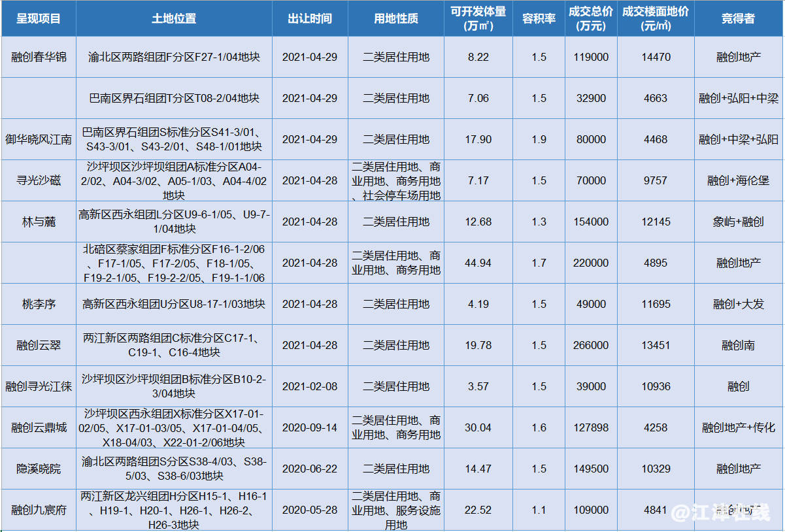Select the winner cell 象屿+融创

[739, 222]
